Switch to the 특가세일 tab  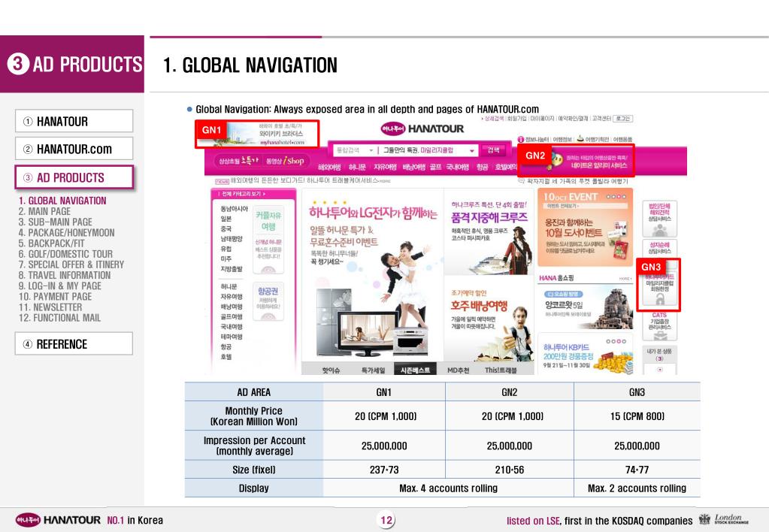pyautogui.click(x=373, y=370)
